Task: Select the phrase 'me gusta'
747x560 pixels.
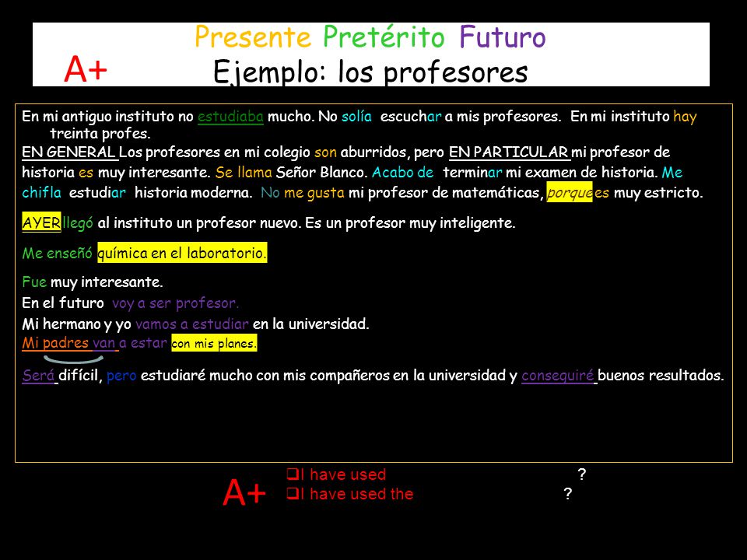Action: [x=314, y=193]
